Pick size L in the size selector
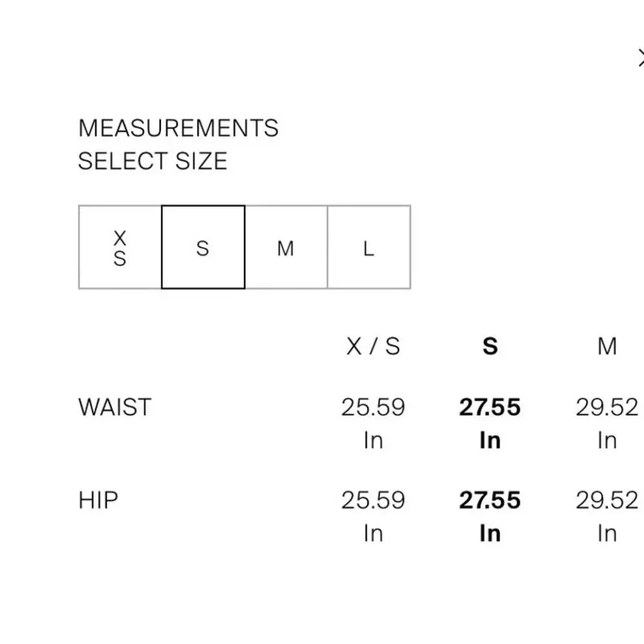 [x=368, y=247]
